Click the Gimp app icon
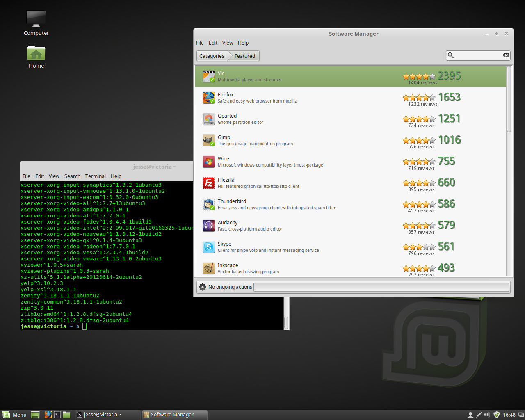525x420 pixels. coord(209,140)
